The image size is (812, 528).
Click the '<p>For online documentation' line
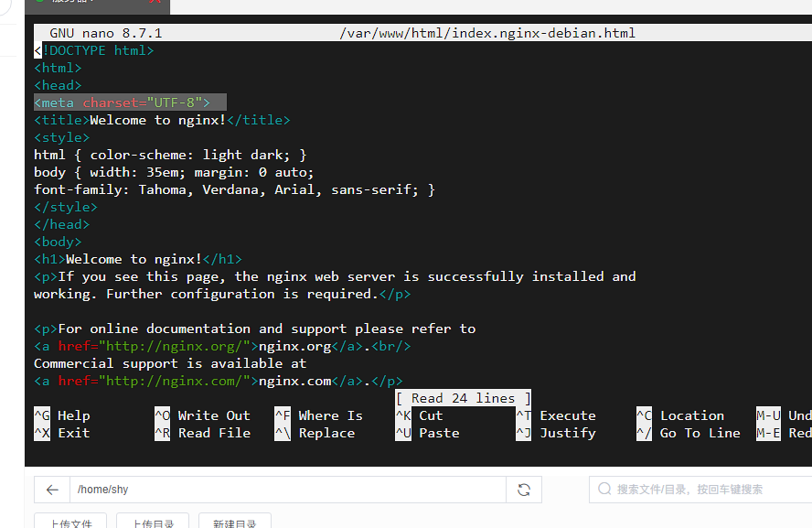(255, 329)
